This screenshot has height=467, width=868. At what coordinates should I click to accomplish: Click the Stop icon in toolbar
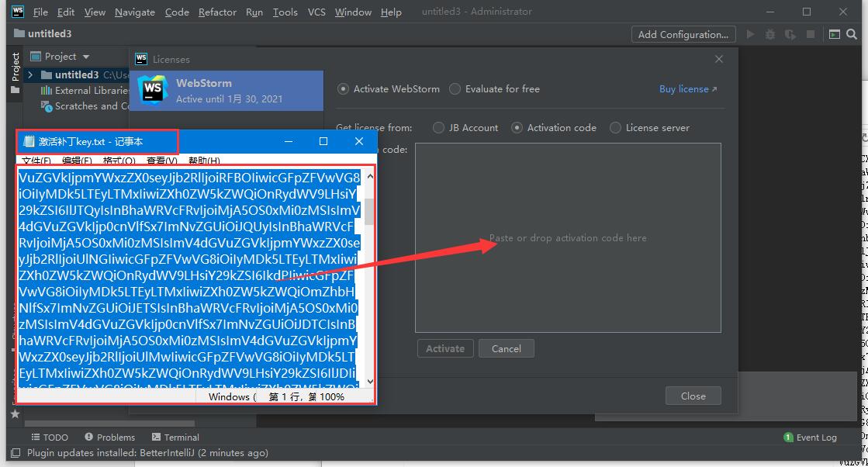(x=811, y=34)
